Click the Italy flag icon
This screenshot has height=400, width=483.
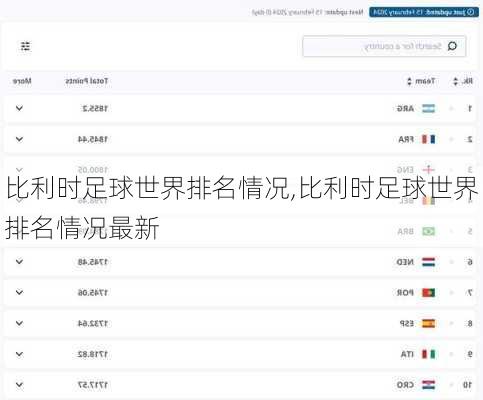click(x=428, y=354)
